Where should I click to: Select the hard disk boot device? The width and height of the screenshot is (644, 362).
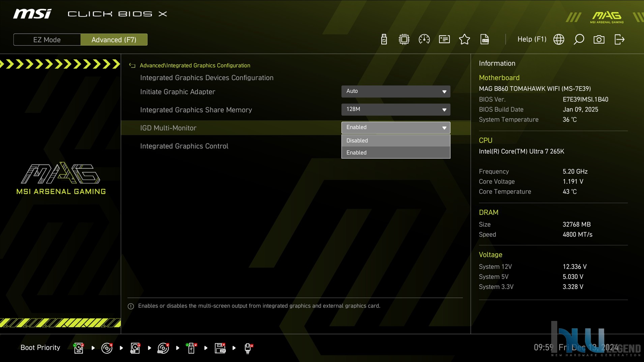(79, 348)
